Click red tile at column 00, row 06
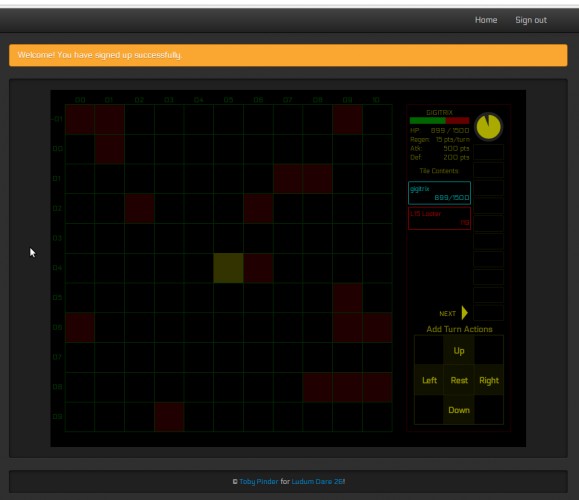Image resolution: width=579 pixels, height=500 pixels. point(80,328)
